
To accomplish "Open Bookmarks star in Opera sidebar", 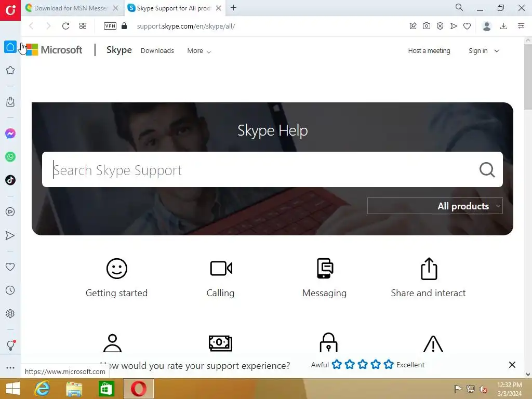I will (10, 70).
